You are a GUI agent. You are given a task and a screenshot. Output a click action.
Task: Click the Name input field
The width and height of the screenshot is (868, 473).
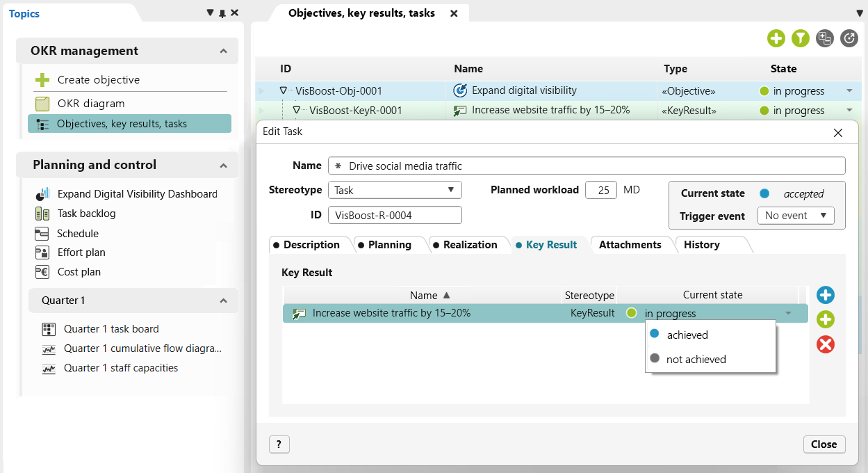(x=587, y=166)
